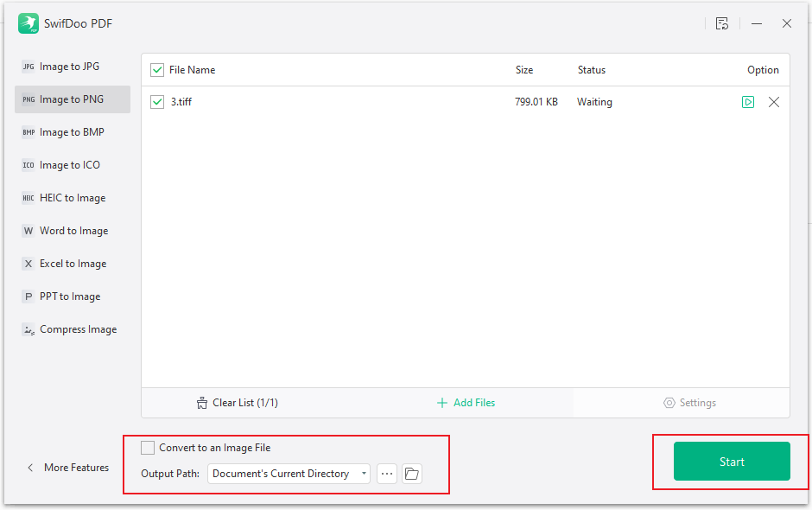Remove 3.tiff from the file list
This screenshot has height=510, width=812.
pos(774,101)
